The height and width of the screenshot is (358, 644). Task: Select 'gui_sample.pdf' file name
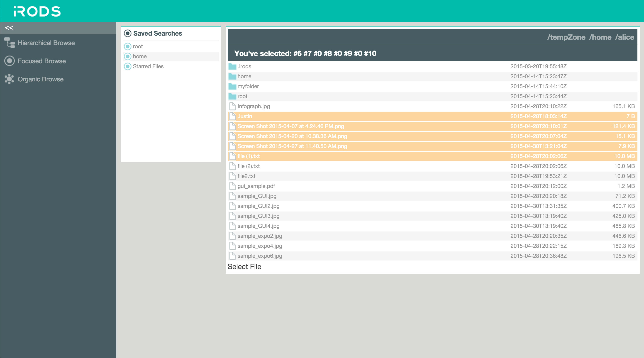tap(256, 186)
